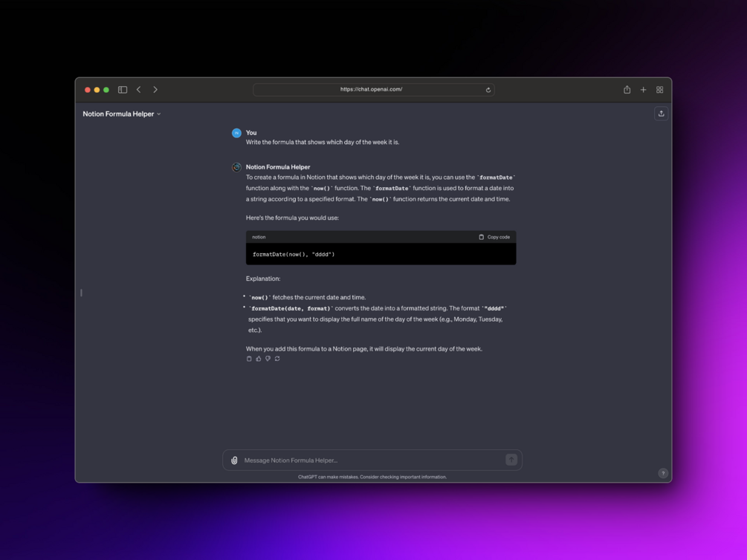The height and width of the screenshot is (560, 747).
Task: Share this chat via the upload icon
Action: coord(662,114)
